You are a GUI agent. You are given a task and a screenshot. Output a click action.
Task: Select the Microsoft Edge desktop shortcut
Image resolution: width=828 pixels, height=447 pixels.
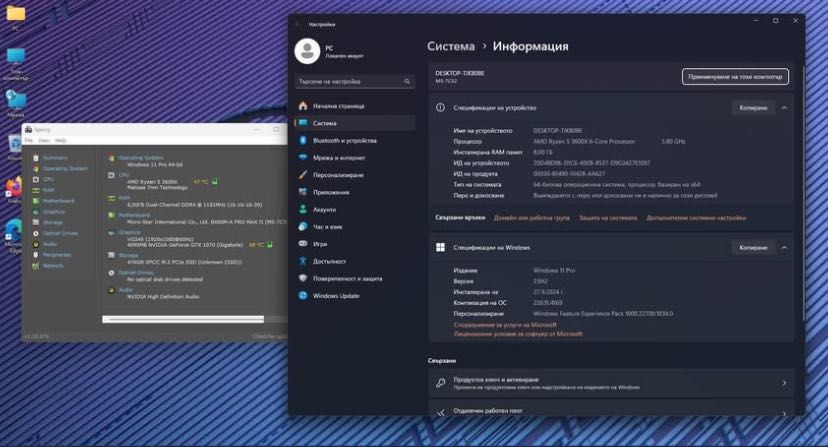click(14, 230)
